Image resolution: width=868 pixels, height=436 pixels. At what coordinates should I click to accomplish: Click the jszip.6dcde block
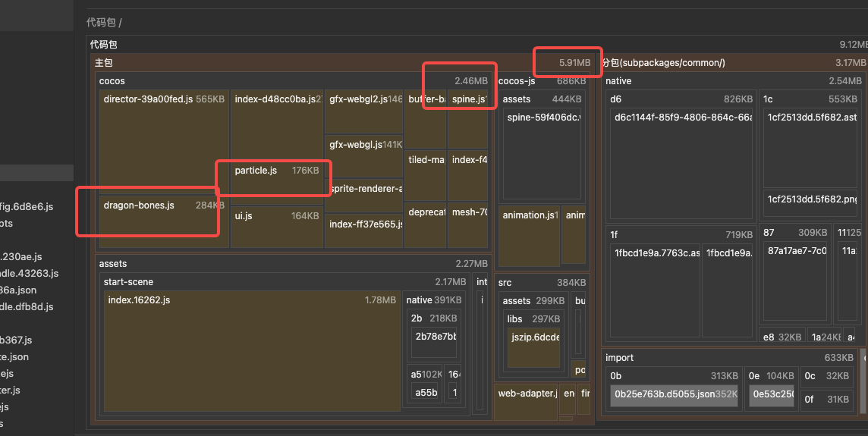pos(533,347)
